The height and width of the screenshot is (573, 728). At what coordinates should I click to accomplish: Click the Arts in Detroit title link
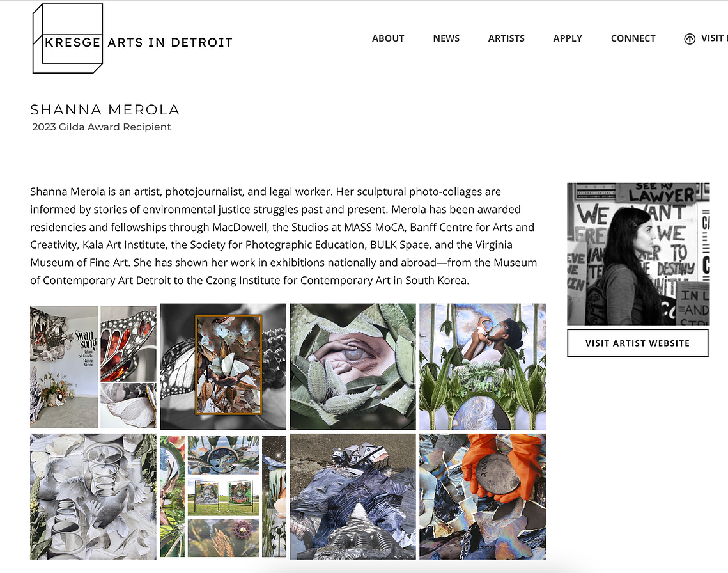pos(170,43)
